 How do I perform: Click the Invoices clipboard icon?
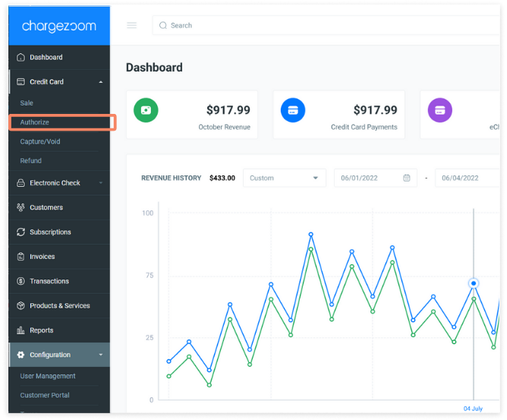tap(20, 257)
